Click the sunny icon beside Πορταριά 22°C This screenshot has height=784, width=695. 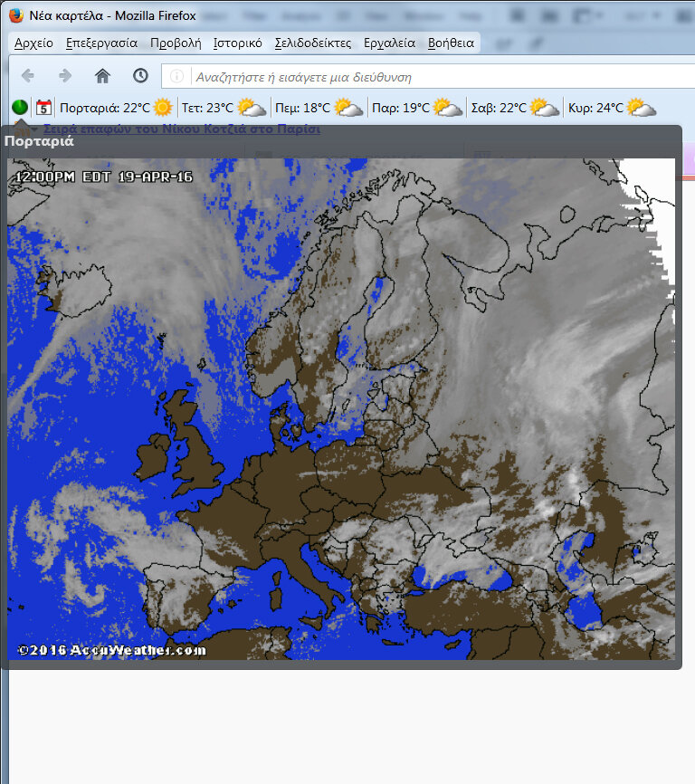point(163,108)
